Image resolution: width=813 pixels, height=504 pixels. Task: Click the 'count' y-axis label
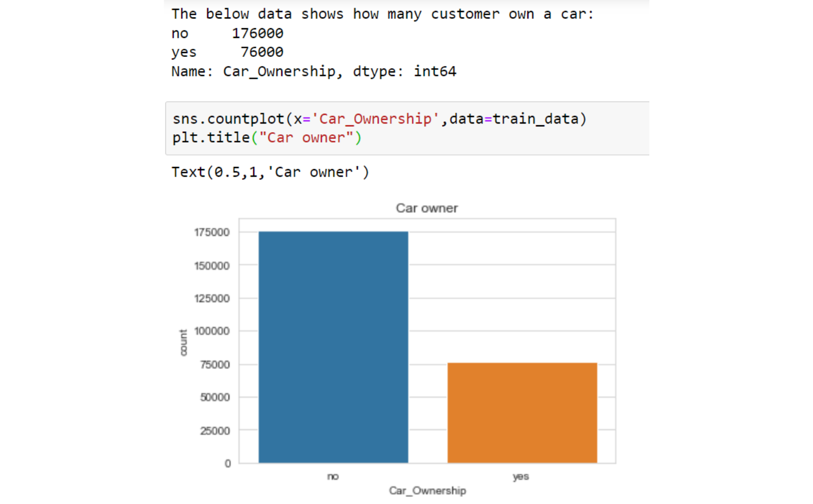click(183, 343)
